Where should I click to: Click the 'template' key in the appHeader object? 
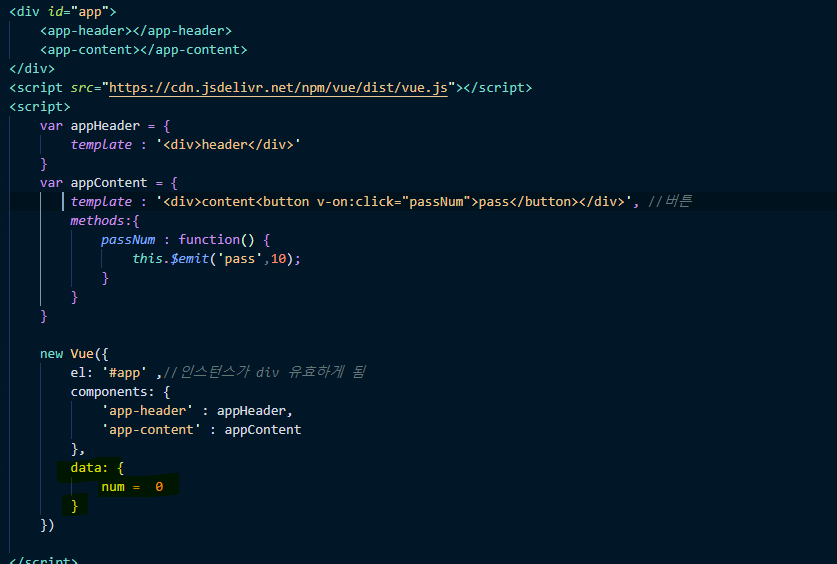point(101,145)
